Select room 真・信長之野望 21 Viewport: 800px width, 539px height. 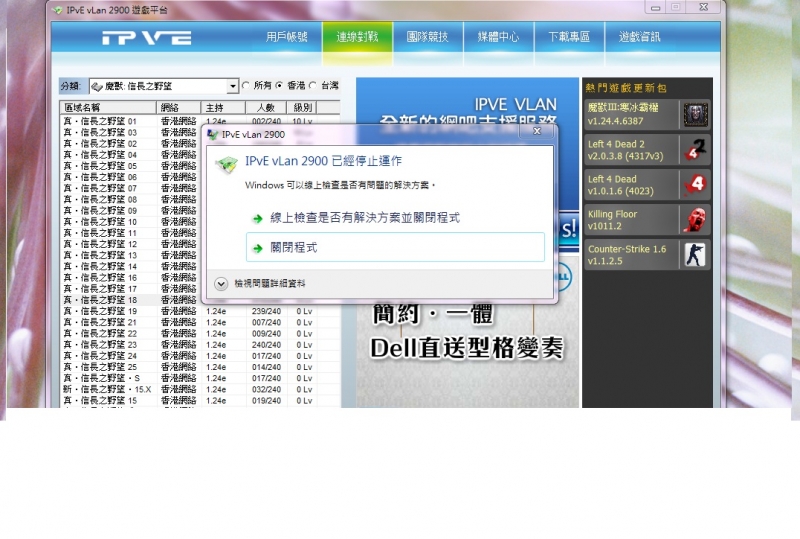pos(100,323)
